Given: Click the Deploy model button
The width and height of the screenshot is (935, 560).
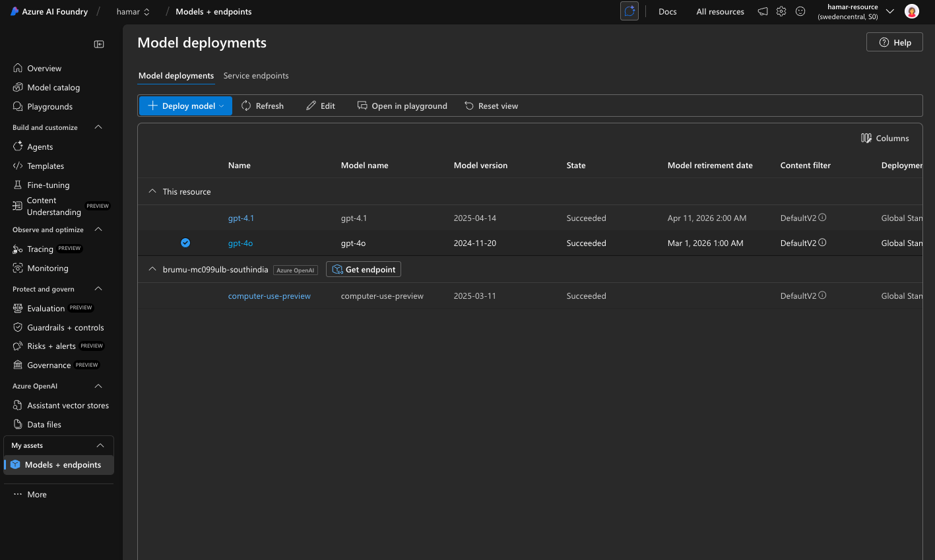Looking at the screenshot, I should pos(185,106).
